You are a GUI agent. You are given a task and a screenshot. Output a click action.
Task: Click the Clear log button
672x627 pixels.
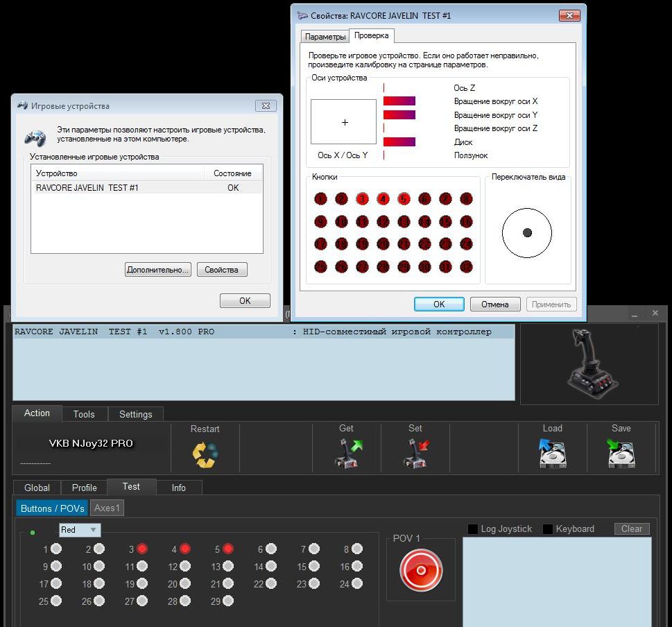coord(632,529)
